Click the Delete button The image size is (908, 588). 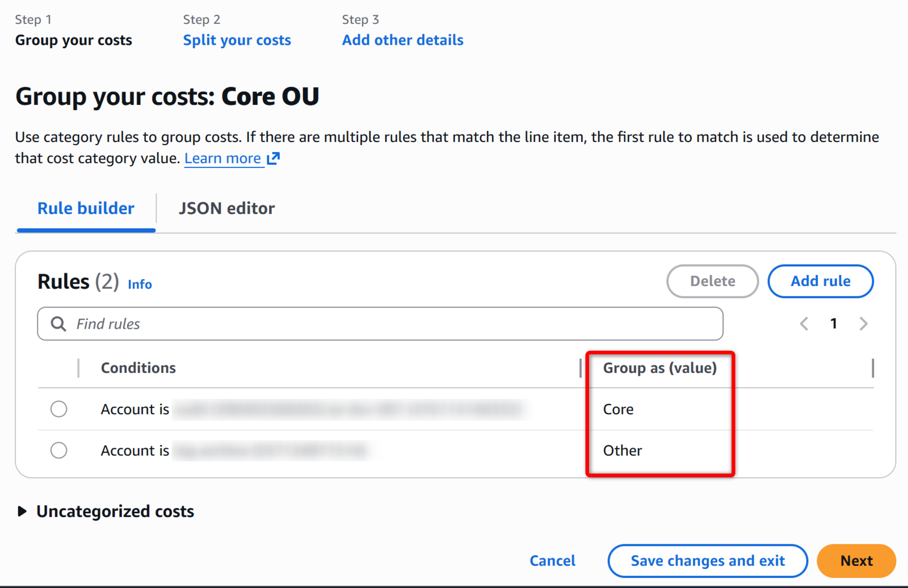coord(712,281)
